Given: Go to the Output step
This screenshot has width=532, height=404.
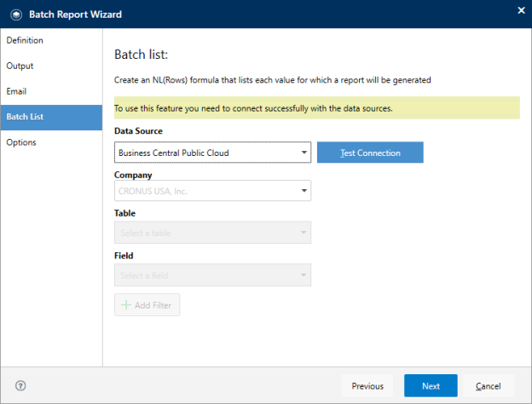Looking at the screenshot, I should 51,66.
